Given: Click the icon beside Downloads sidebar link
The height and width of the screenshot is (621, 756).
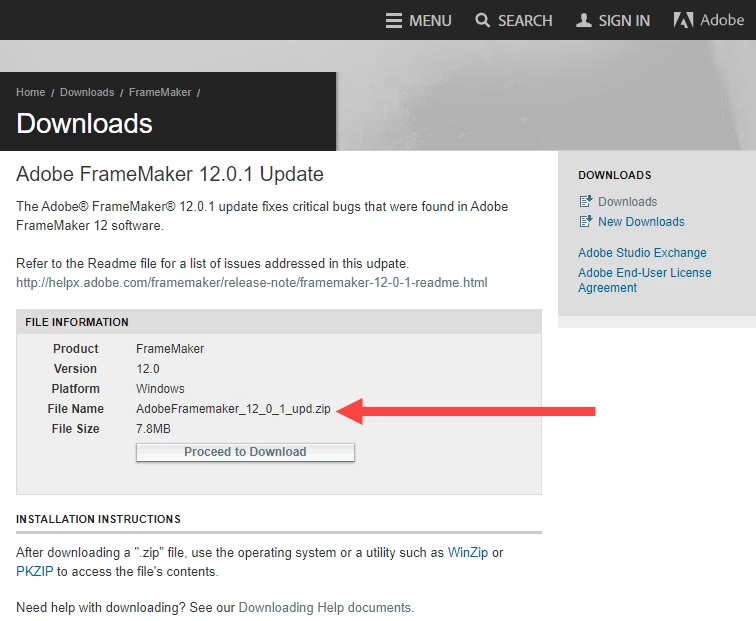Looking at the screenshot, I should click(586, 202).
